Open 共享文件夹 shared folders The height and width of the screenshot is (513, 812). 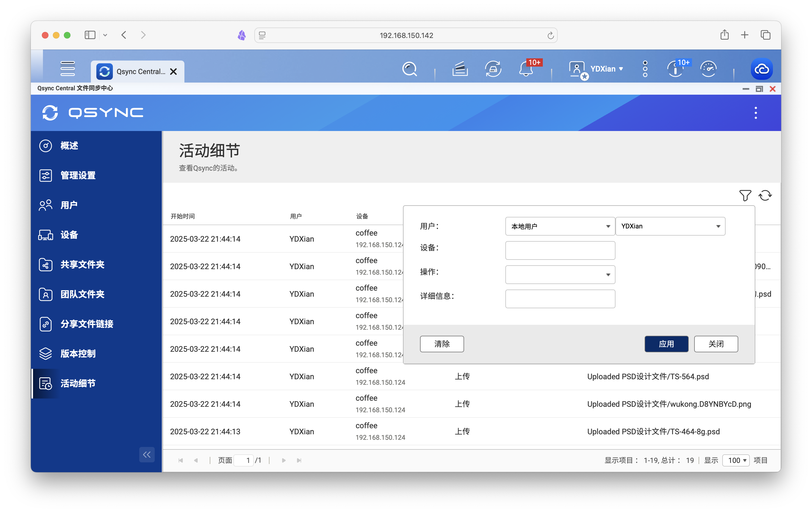click(96, 264)
